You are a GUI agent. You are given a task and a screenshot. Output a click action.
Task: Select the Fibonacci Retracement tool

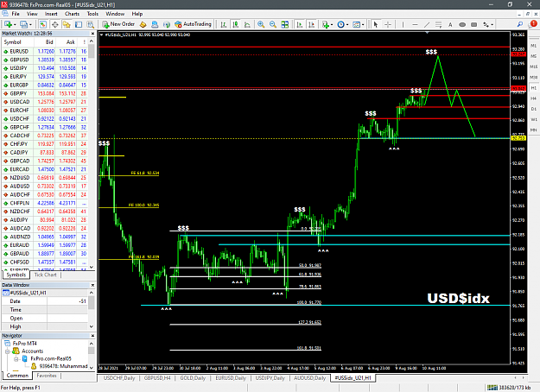point(438,24)
